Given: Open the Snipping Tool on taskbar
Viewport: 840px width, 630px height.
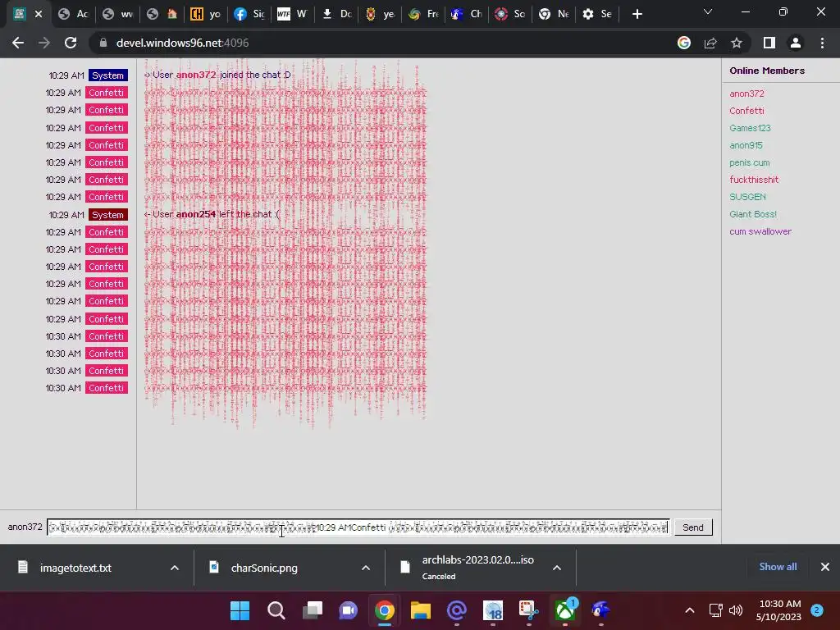Looking at the screenshot, I should 529,610.
